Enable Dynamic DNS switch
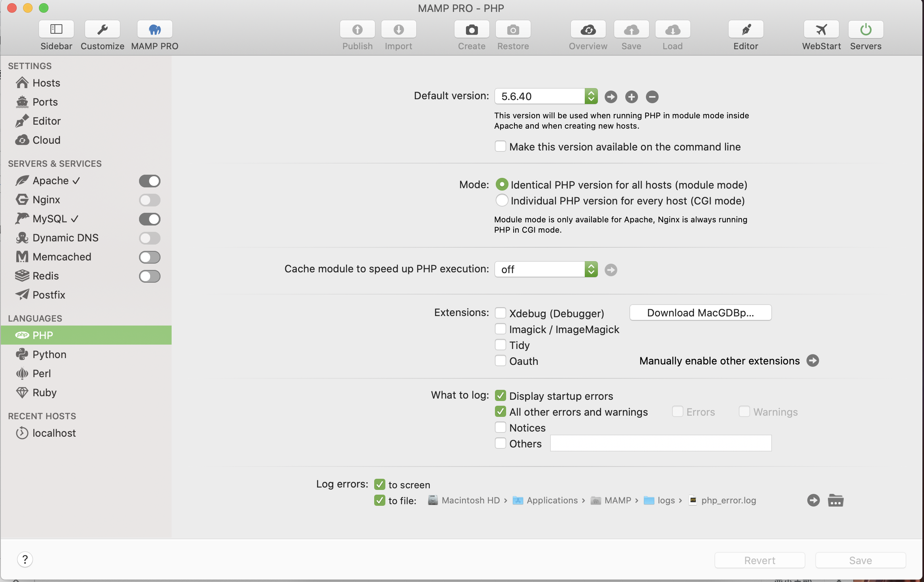The image size is (924, 582). [150, 238]
